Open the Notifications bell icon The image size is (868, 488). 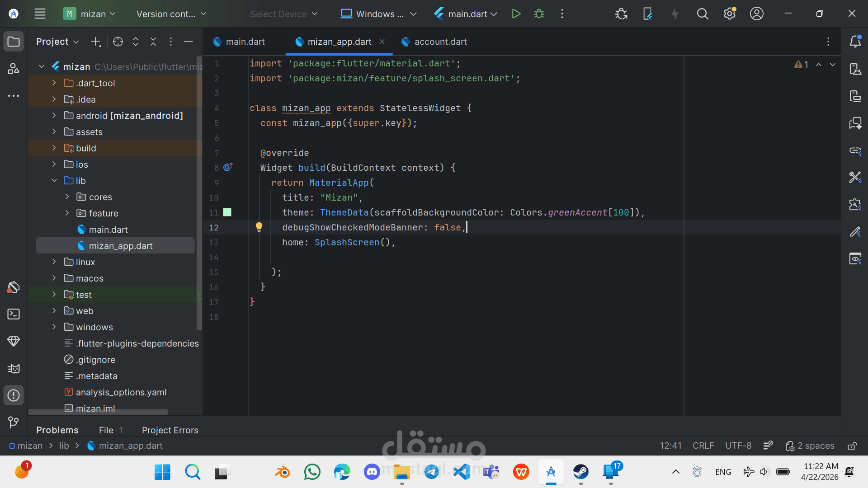click(855, 42)
